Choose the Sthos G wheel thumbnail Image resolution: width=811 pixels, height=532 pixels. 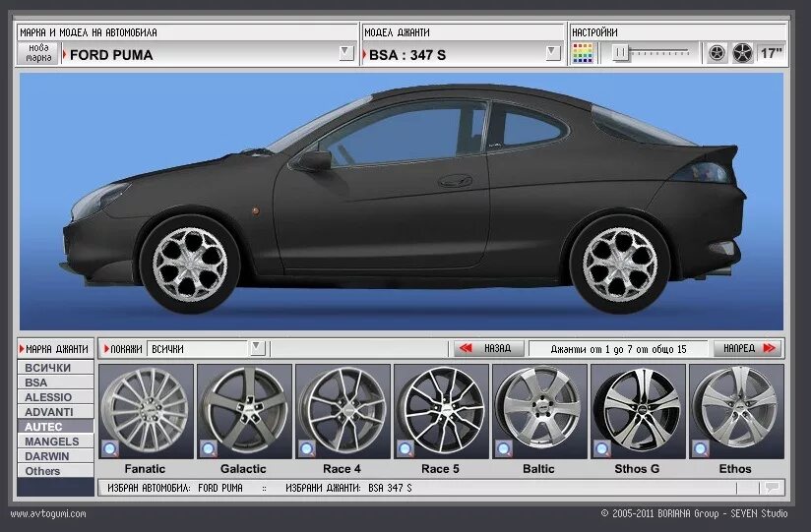coord(638,411)
